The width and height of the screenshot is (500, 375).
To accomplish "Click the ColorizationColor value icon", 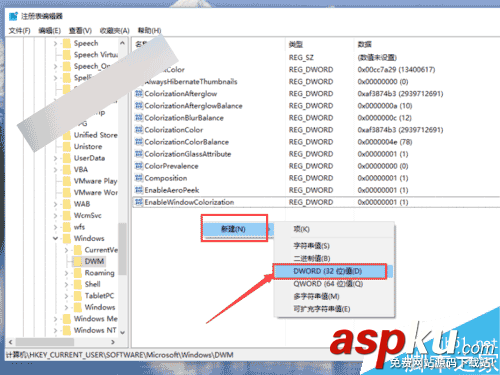I will 139,129.
